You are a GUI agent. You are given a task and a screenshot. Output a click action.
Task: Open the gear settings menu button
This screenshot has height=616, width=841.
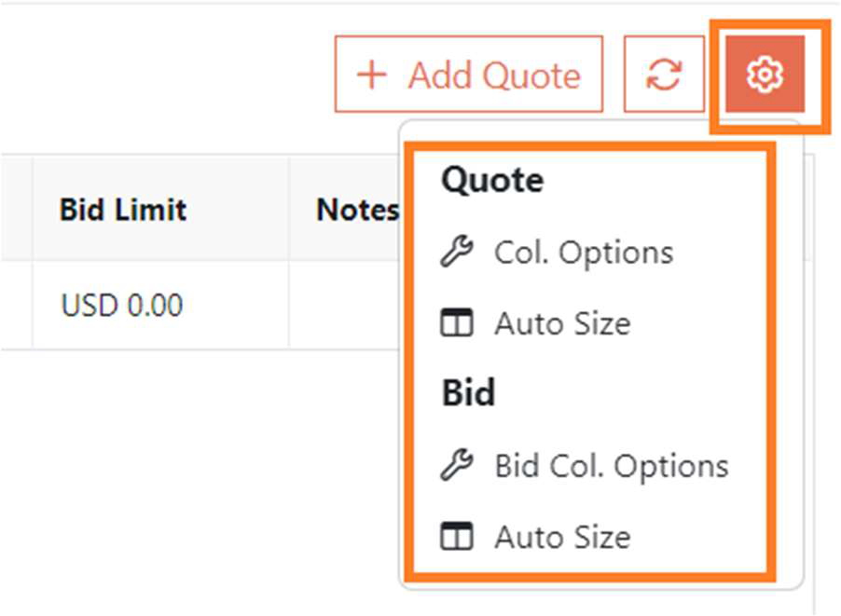point(765,75)
